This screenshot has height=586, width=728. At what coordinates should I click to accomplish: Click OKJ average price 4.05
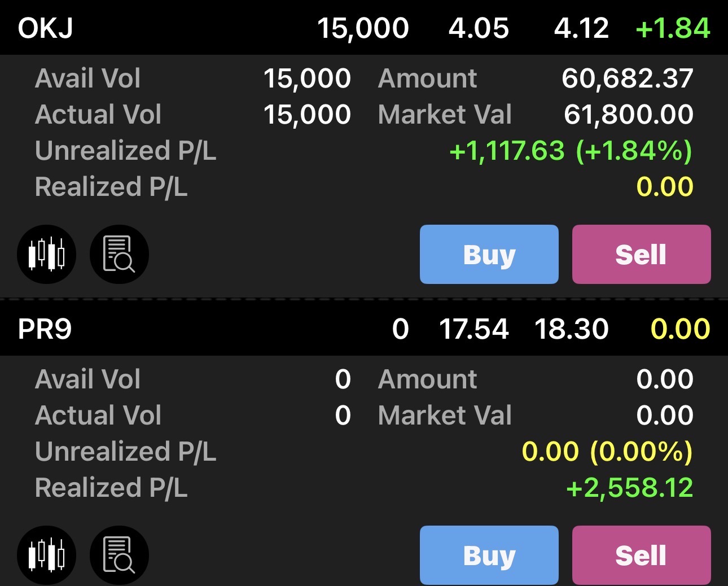(x=479, y=28)
